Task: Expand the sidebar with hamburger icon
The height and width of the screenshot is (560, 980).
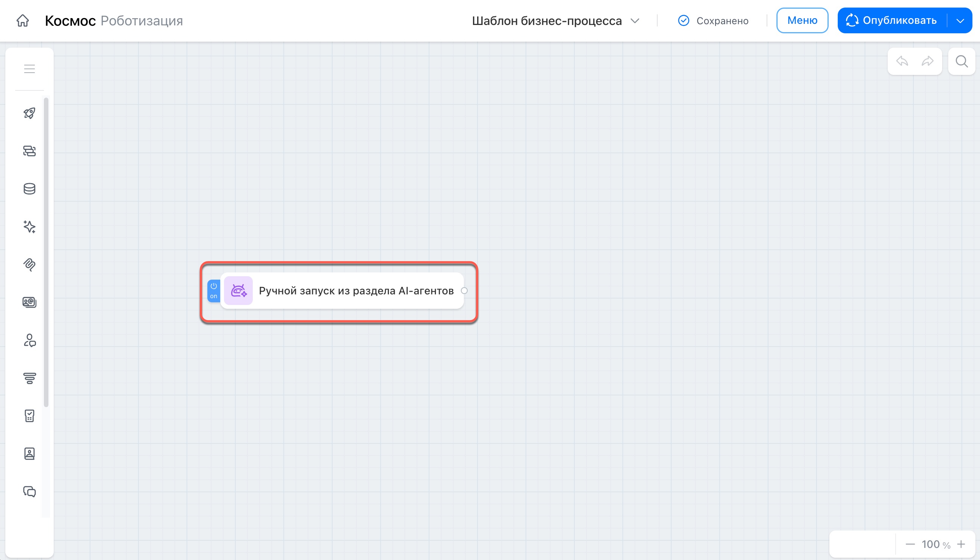Action: click(29, 69)
